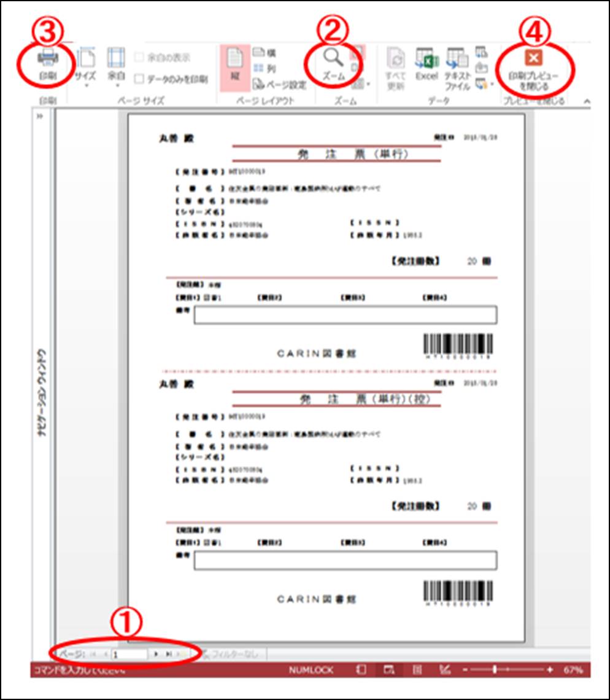Image resolution: width=610 pixels, height=700 pixels.
Task: Toggle the 余白の表示 checkbox
Action: point(139,58)
